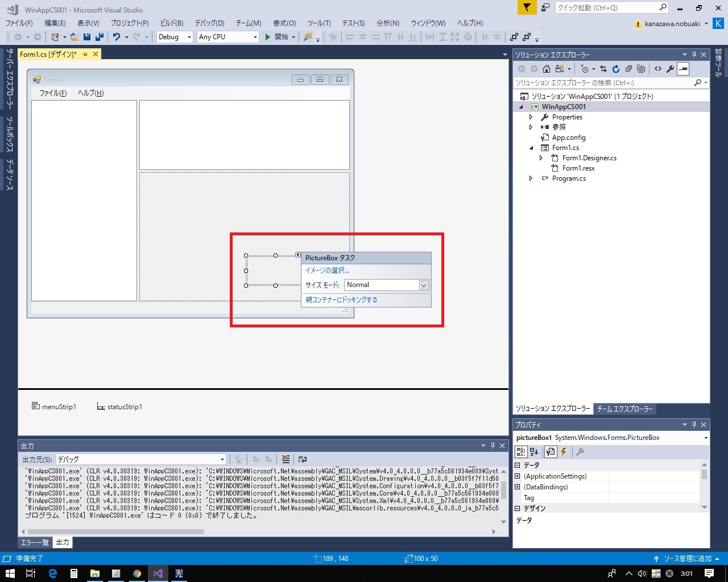Toggle auto hide pin on Properties panel
This screenshot has width=728, height=582.
(x=694, y=425)
